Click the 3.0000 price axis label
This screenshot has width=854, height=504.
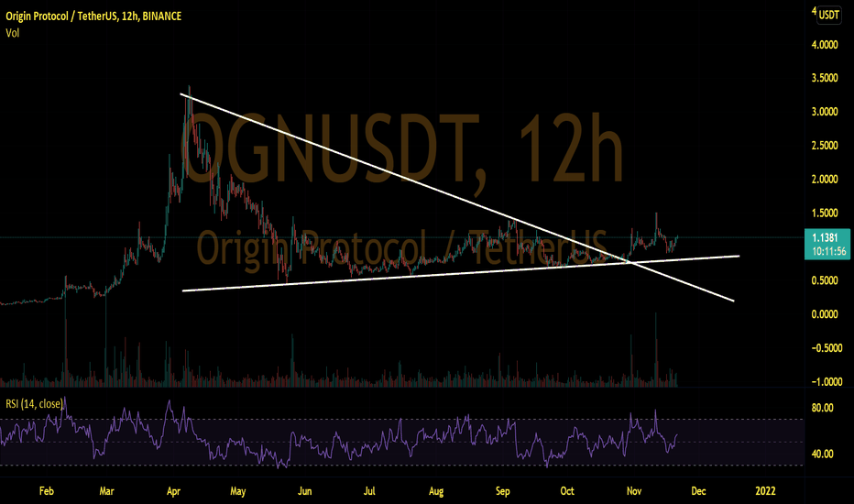tap(825, 112)
